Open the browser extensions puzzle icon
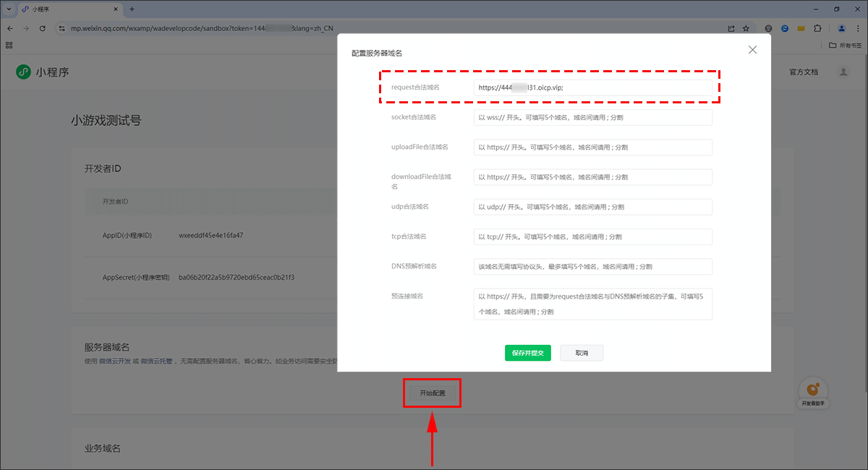 (x=817, y=28)
